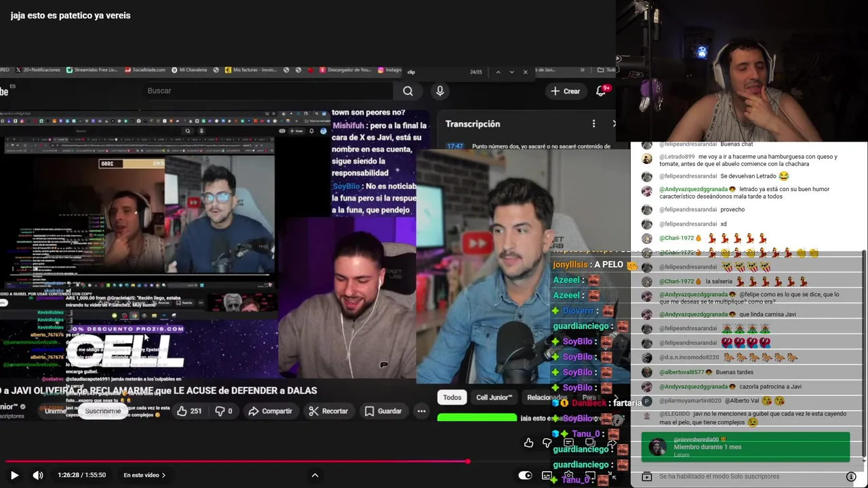Viewport: 868px width, 488px height.
Task: Click the Suscribirme button
Action: click(x=103, y=411)
